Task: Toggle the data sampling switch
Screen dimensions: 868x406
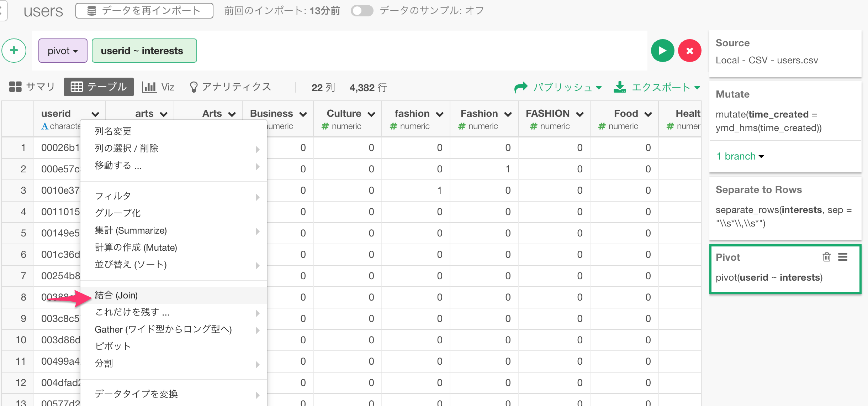Action: click(x=362, y=11)
